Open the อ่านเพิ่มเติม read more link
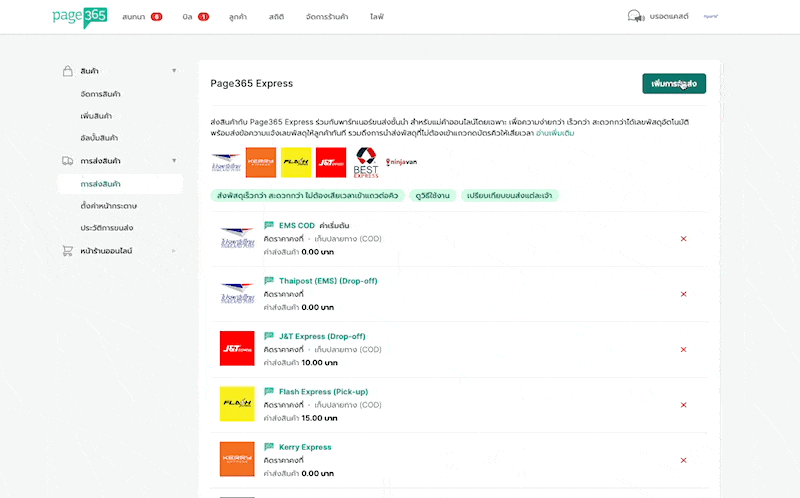The image size is (800, 498). [x=555, y=133]
